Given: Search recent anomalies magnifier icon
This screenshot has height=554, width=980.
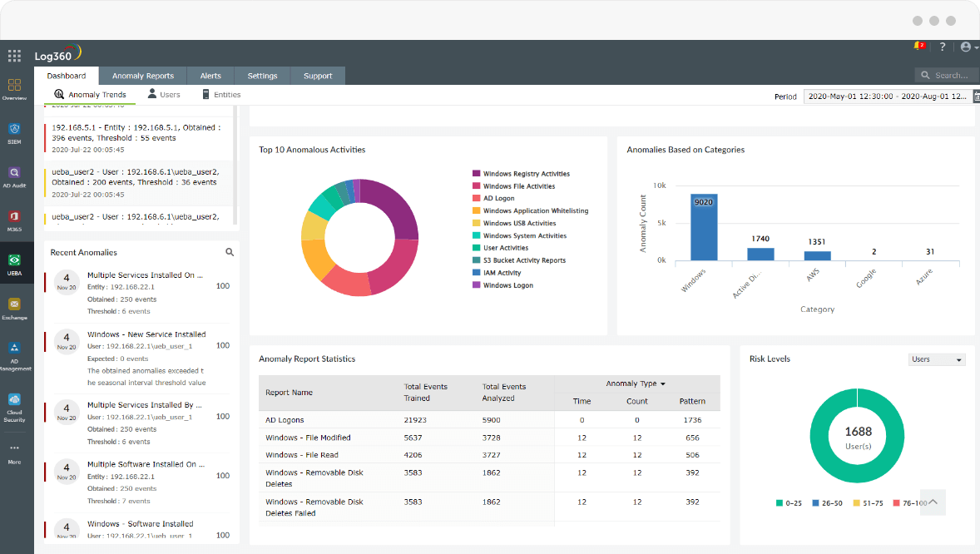Looking at the screenshot, I should coord(230,252).
